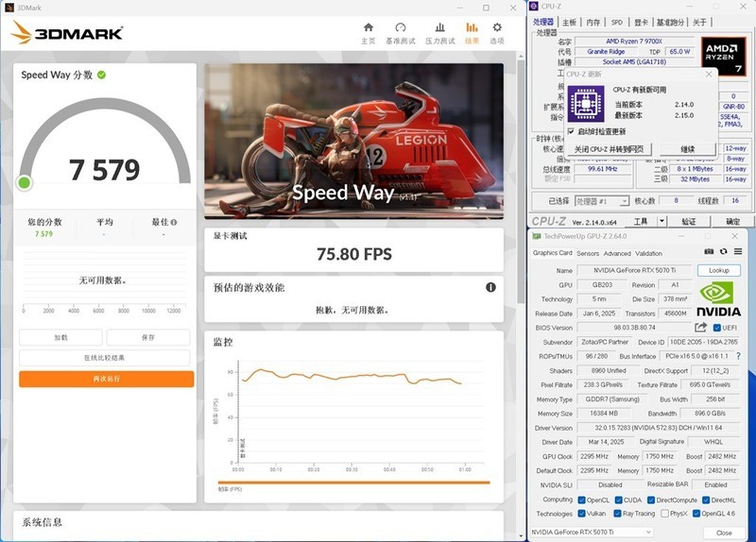The height and width of the screenshot is (542, 756).
Task: Switch to CPU-Z 主板 tab
Action: 570,22
